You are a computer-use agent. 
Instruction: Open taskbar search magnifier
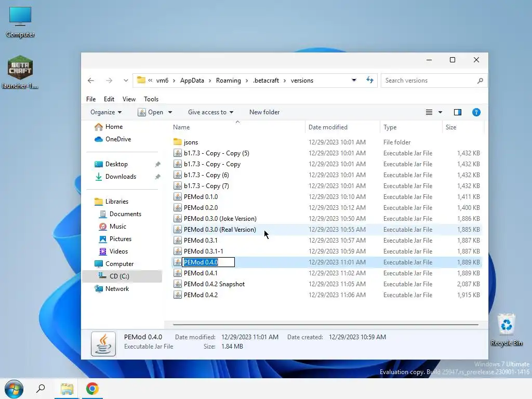coord(41,389)
